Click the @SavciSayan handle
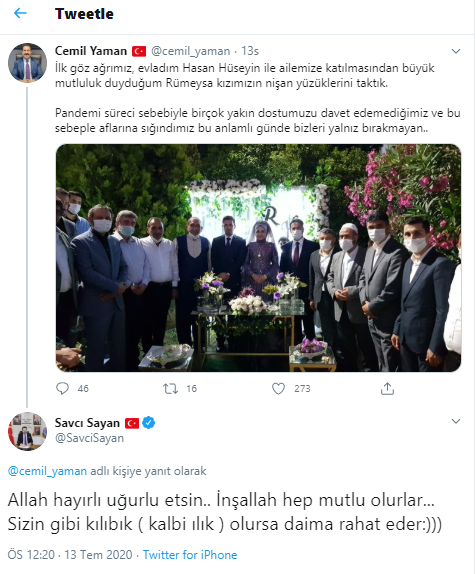Screen dimensions: 476x574 89,438
